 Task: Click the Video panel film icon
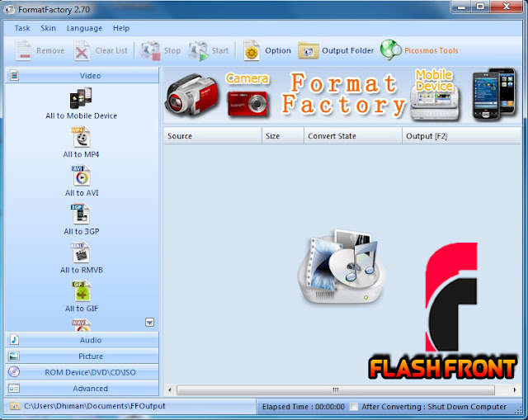[14, 75]
